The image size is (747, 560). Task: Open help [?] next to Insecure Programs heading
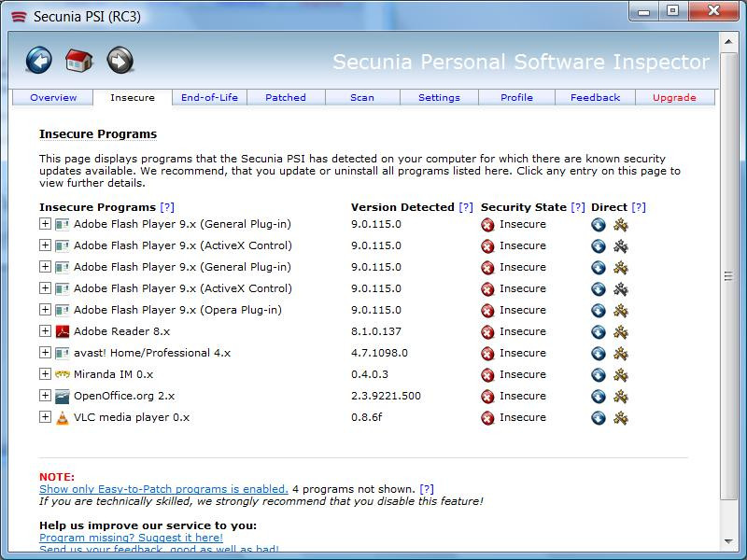(x=167, y=207)
